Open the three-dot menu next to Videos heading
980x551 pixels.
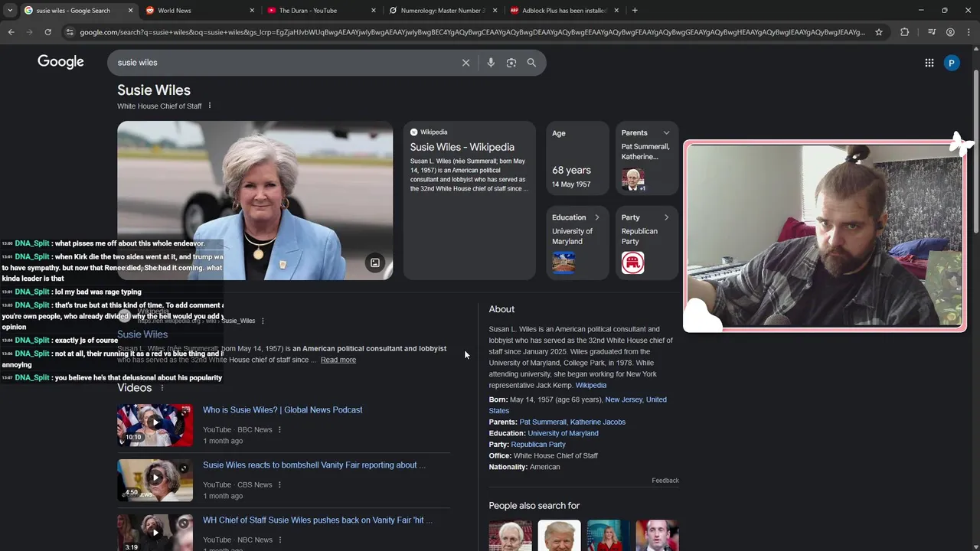click(x=162, y=388)
